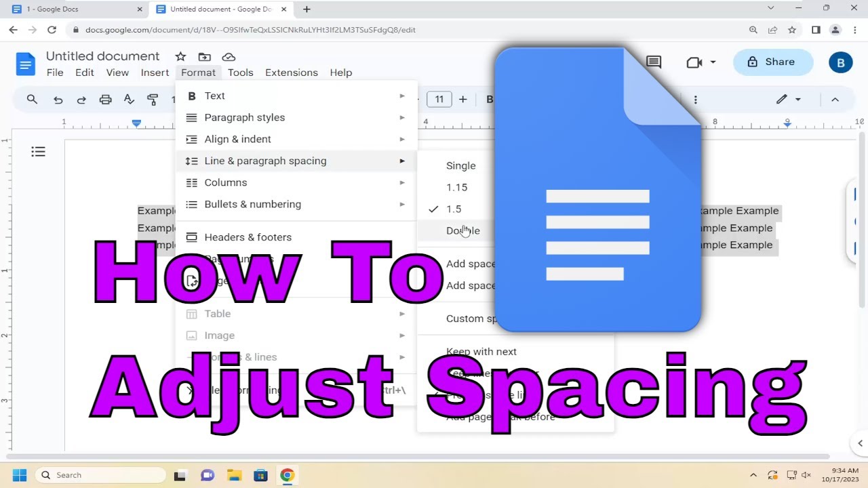Image resolution: width=868 pixels, height=488 pixels.
Task: Open the browser zoom magnifier icon
Action: point(753,30)
